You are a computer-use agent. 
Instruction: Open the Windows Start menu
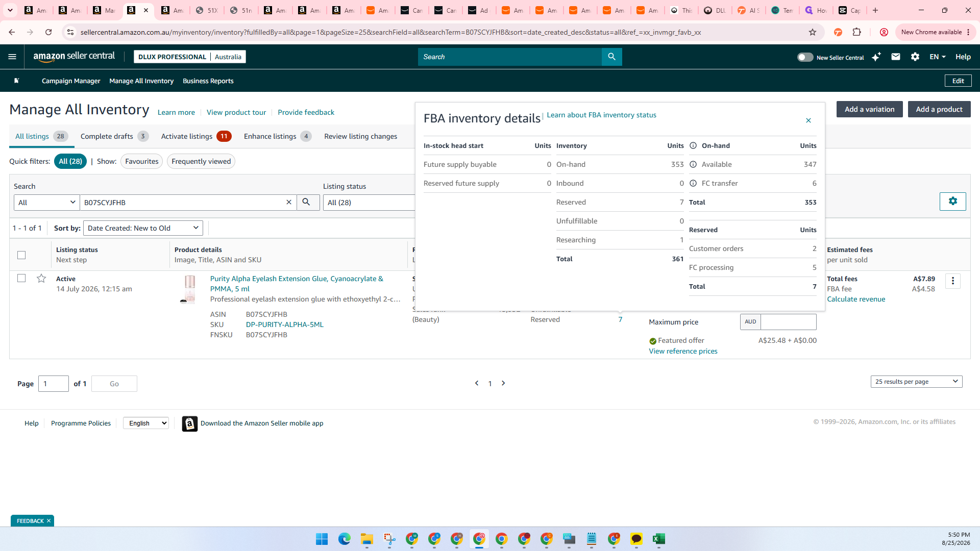click(322, 539)
